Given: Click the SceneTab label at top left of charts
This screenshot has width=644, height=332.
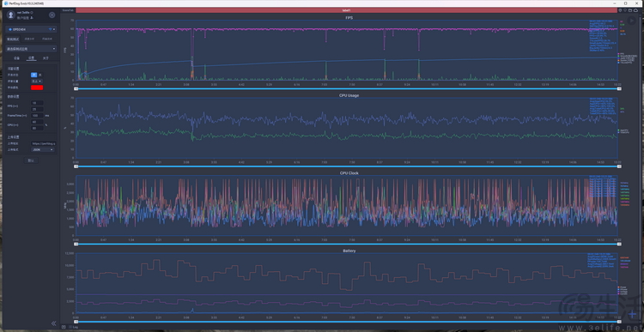Looking at the screenshot, I should (x=68, y=9).
